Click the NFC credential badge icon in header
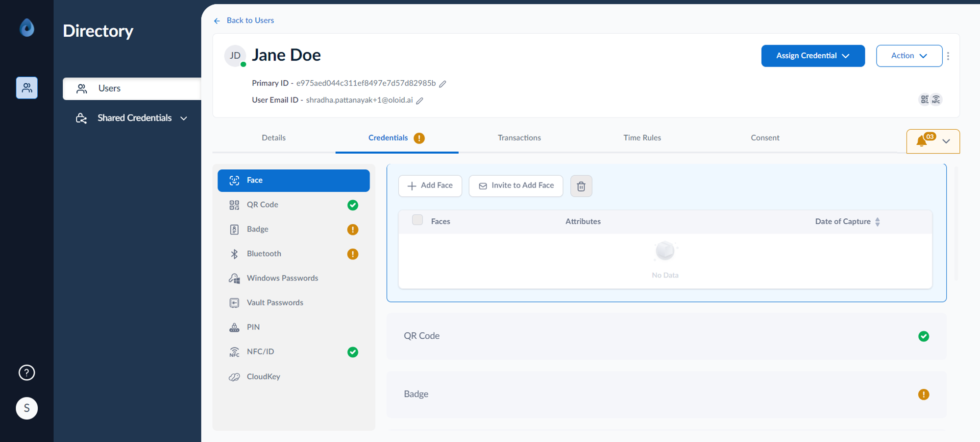 (x=936, y=99)
